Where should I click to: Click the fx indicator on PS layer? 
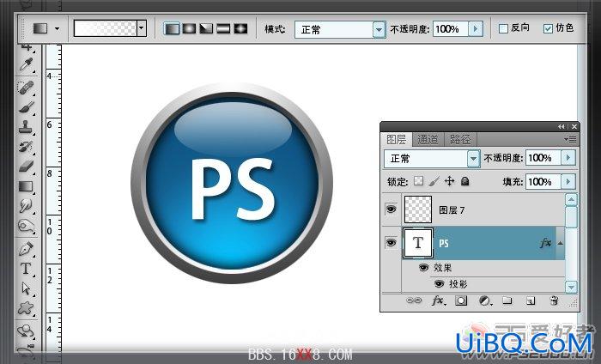[546, 243]
